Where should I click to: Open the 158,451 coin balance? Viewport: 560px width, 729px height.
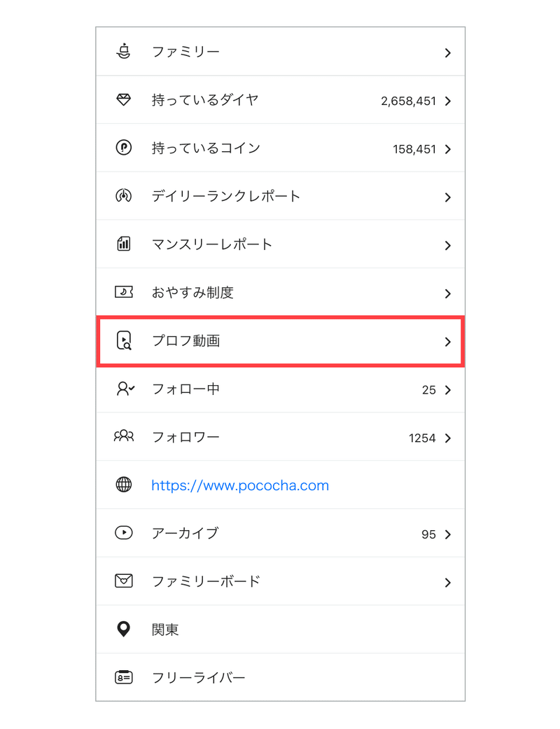[x=414, y=149]
